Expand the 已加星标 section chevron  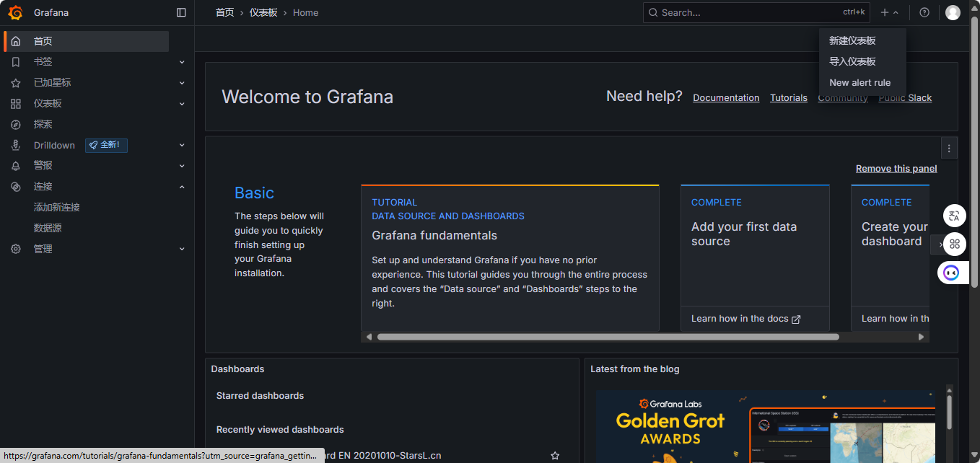[182, 83]
